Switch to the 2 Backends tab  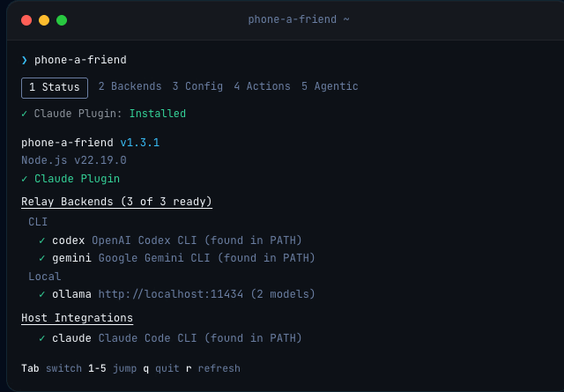click(130, 86)
